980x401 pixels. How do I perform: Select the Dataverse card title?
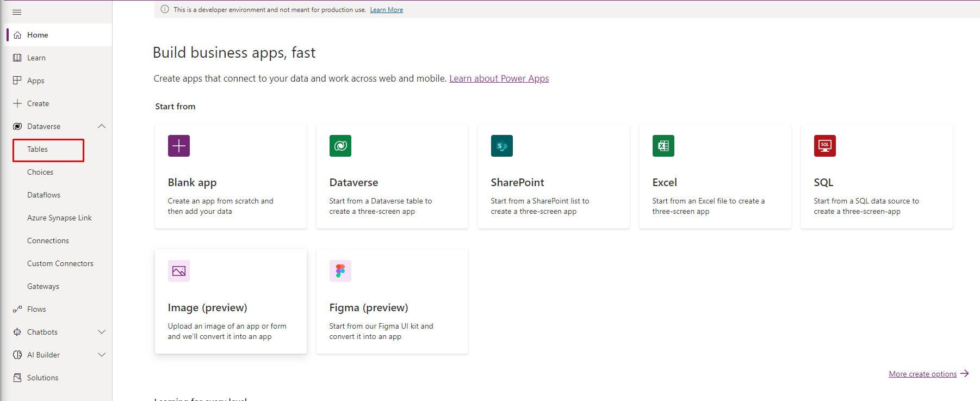tap(353, 182)
